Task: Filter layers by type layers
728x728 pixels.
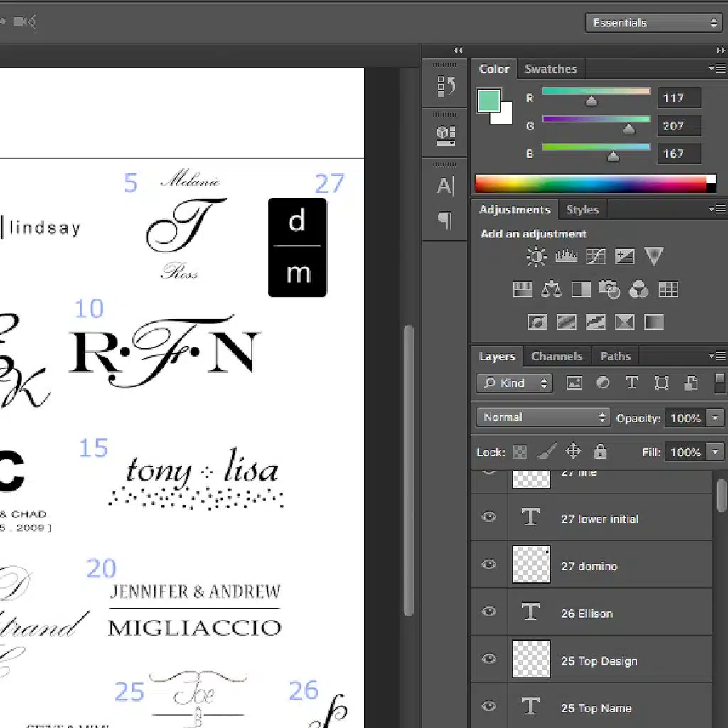Action: click(x=631, y=383)
